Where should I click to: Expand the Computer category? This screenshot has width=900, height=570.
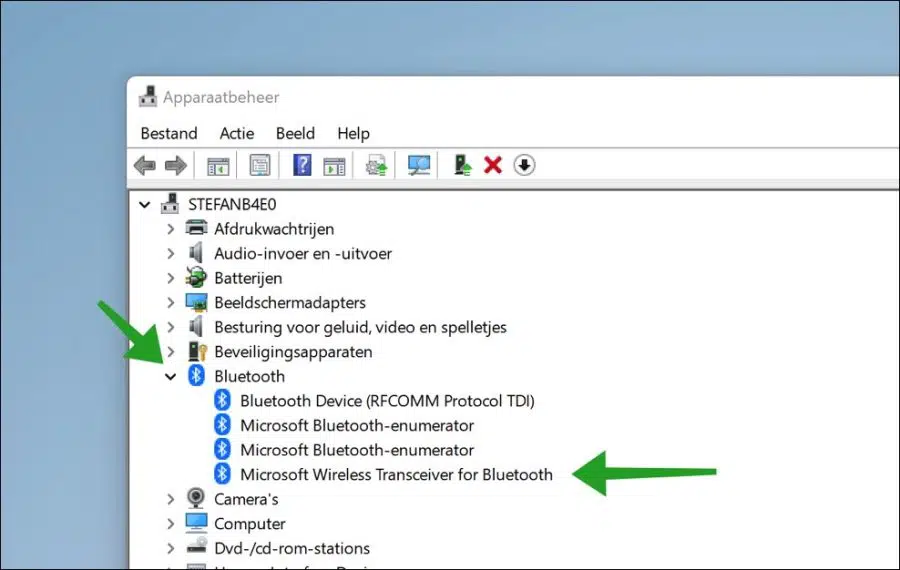coord(170,524)
